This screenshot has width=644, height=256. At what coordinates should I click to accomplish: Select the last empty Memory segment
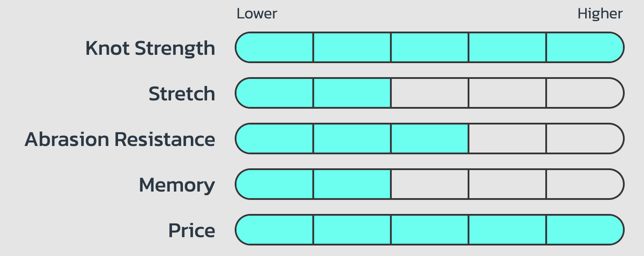click(585, 184)
